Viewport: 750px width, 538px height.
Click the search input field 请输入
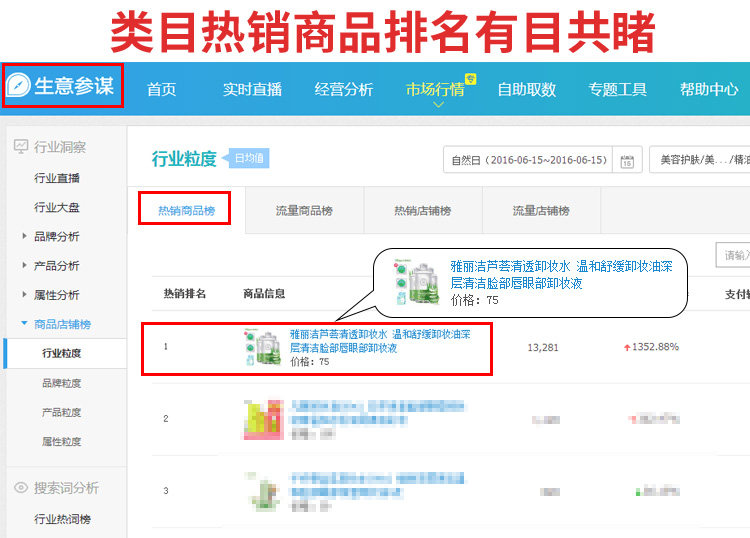click(x=733, y=255)
